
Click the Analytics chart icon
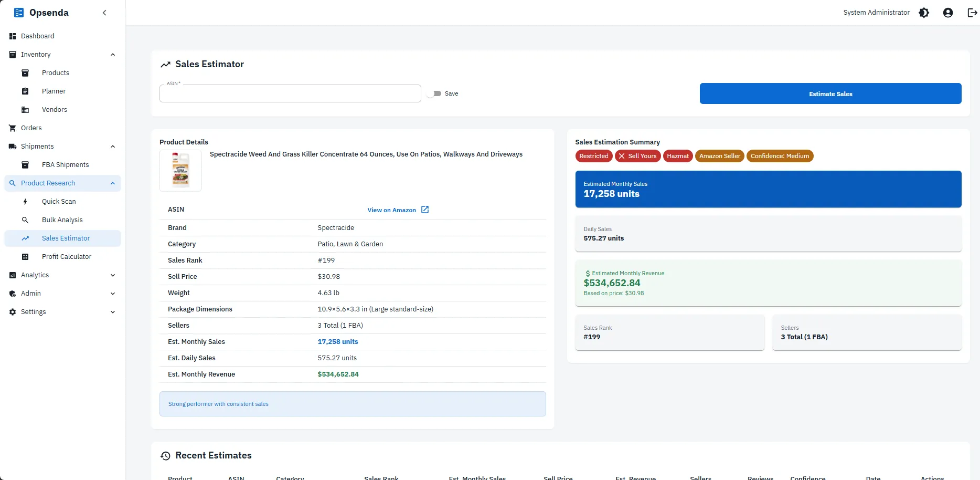13,275
